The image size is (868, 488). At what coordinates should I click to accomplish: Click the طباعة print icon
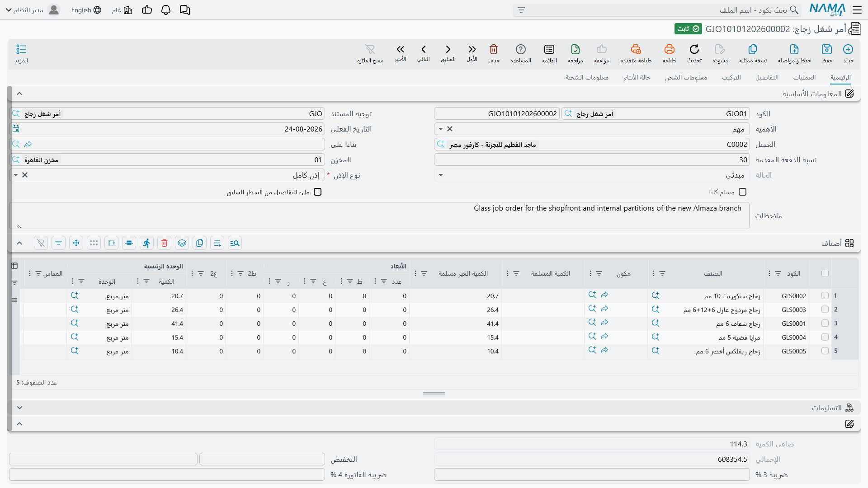670,49
